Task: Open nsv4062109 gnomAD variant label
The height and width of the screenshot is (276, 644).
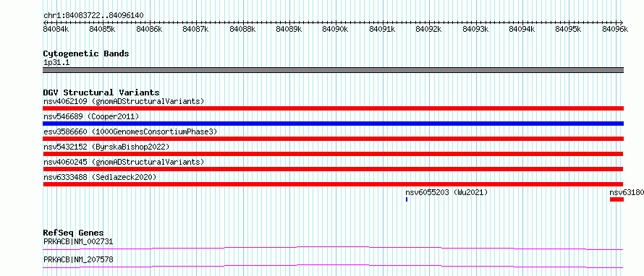Action: (x=124, y=101)
